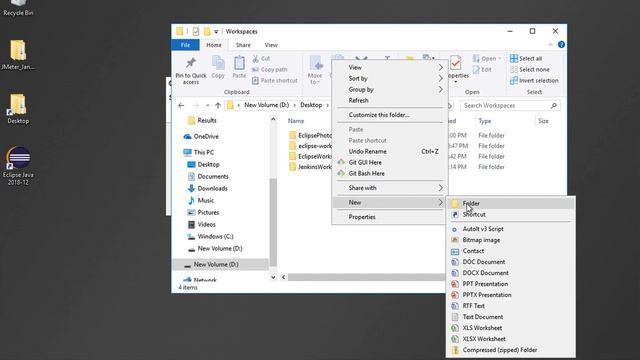The width and height of the screenshot is (640, 360).
Task: Click the file list horizontal scrollbar
Action: (x=366, y=278)
